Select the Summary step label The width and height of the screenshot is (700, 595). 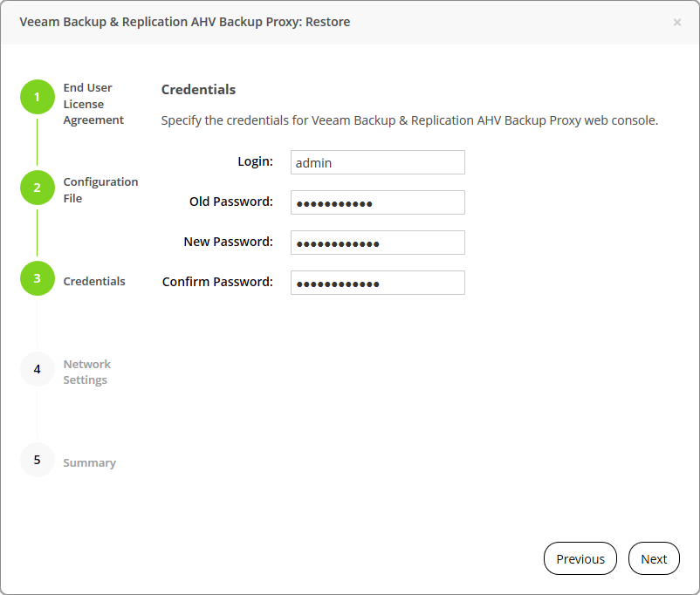click(89, 462)
